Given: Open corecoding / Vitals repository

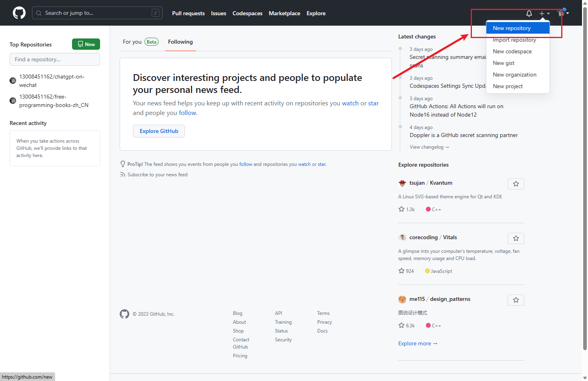Looking at the screenshot, I should 433,237.
